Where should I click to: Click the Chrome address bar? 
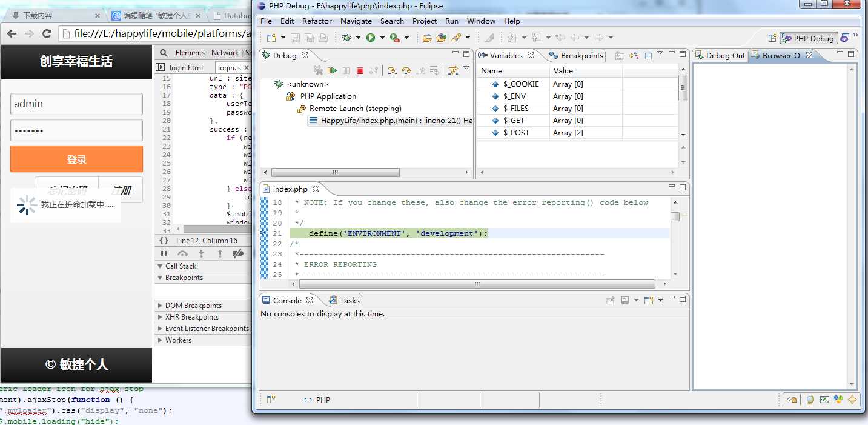154,33
